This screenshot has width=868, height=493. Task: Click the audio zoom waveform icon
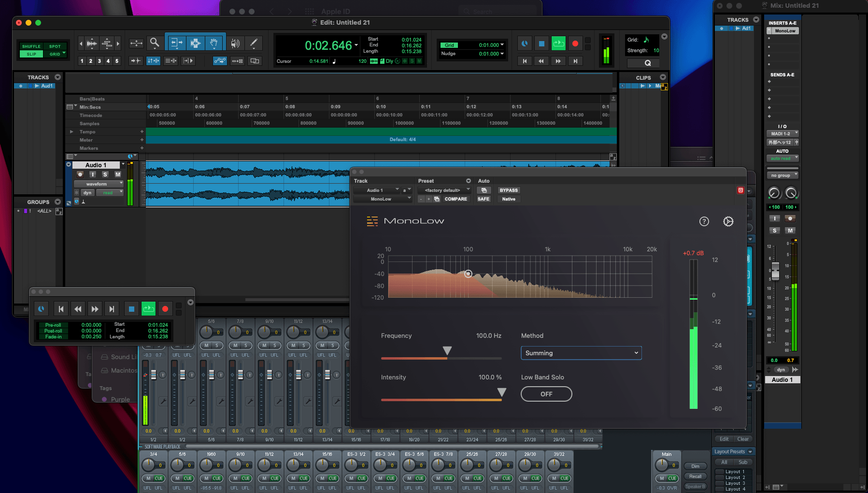(x=92, y=43)
